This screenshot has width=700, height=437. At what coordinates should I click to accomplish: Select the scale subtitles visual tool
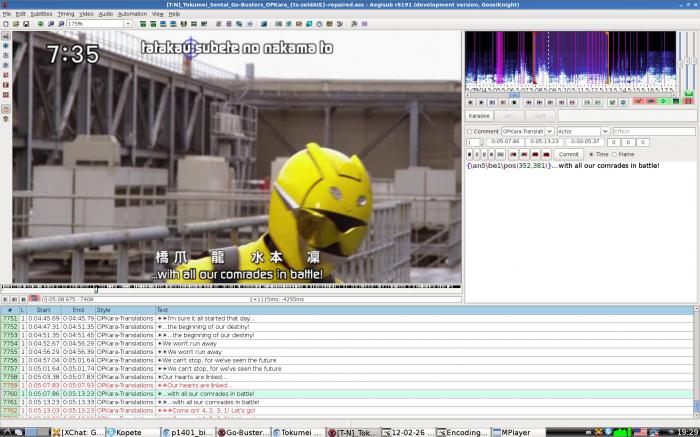coord(6,75)
